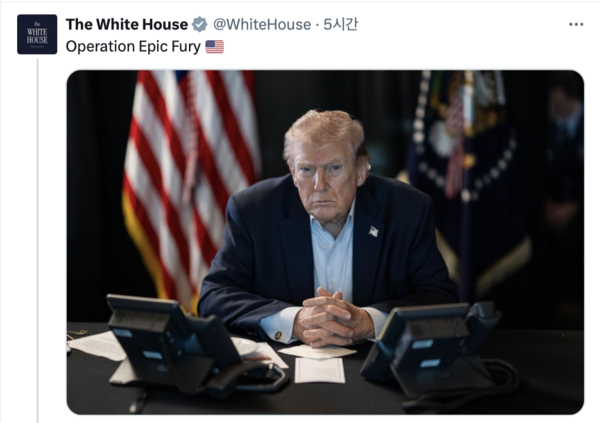Click the verified badge beside The White House
This screenshot has width=600, height=423.
coord(199,24)
